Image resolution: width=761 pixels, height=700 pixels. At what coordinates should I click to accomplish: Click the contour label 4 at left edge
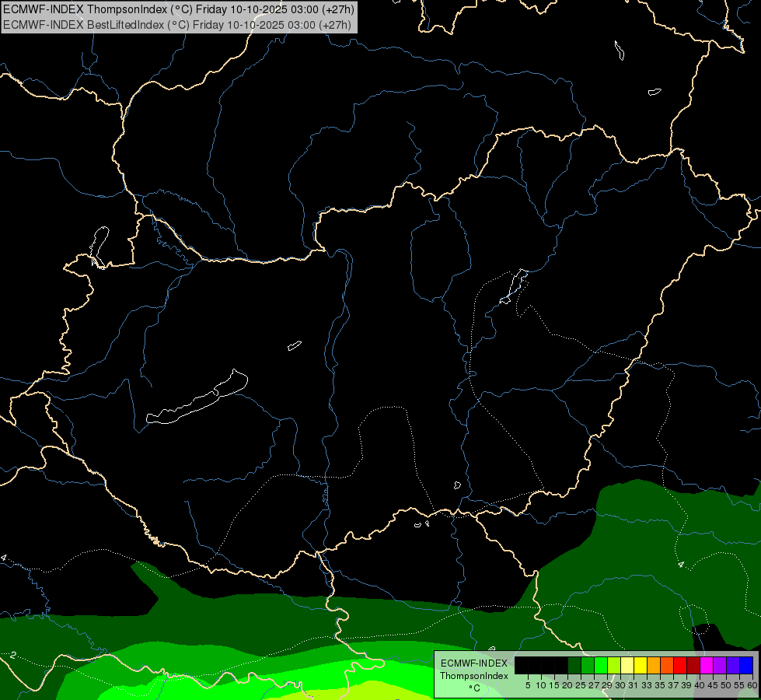coord(4,558)
